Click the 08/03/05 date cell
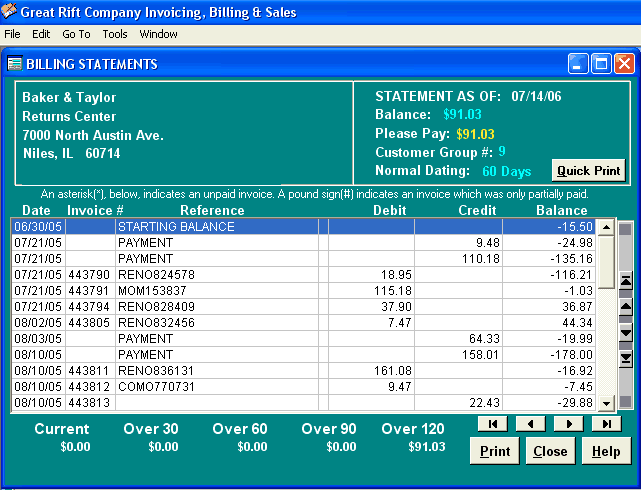The image size is (641, 490). (38, 338)
